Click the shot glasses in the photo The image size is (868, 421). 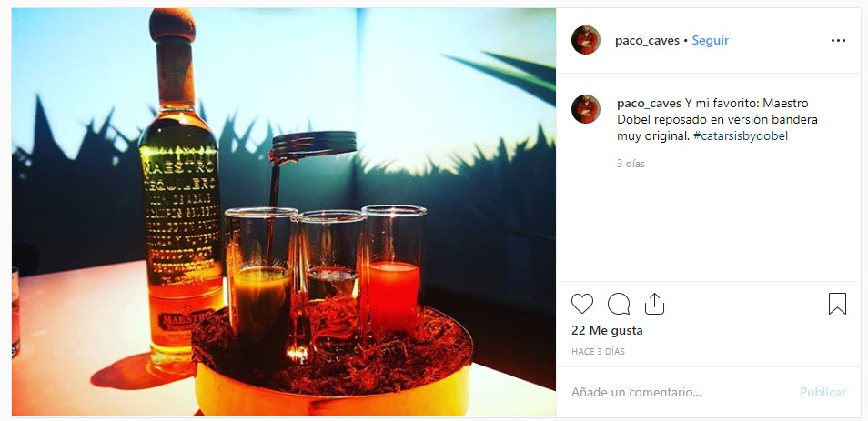click(x=326, y=276)
